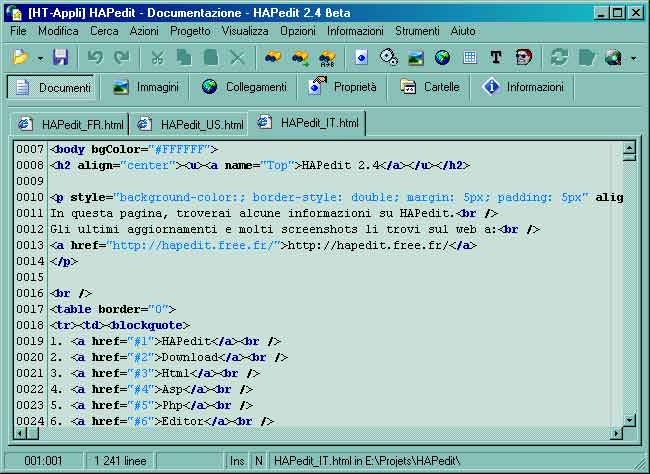
Task: Open the Opzioni menu
Action: pos(298,31)
